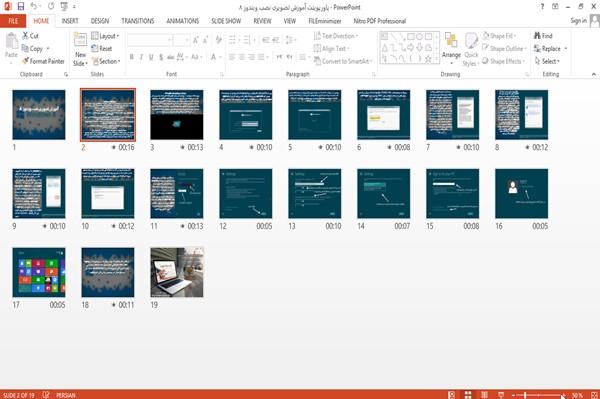Expand the Layout dropdown

coord(105,36)
